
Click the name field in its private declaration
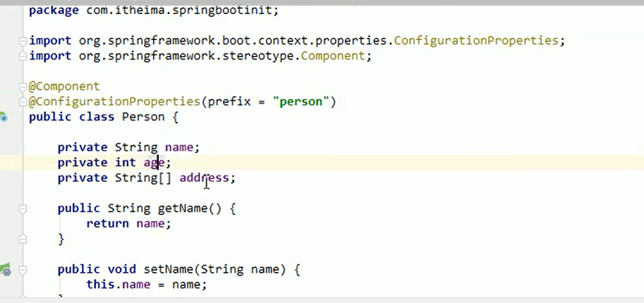(179, 147)
